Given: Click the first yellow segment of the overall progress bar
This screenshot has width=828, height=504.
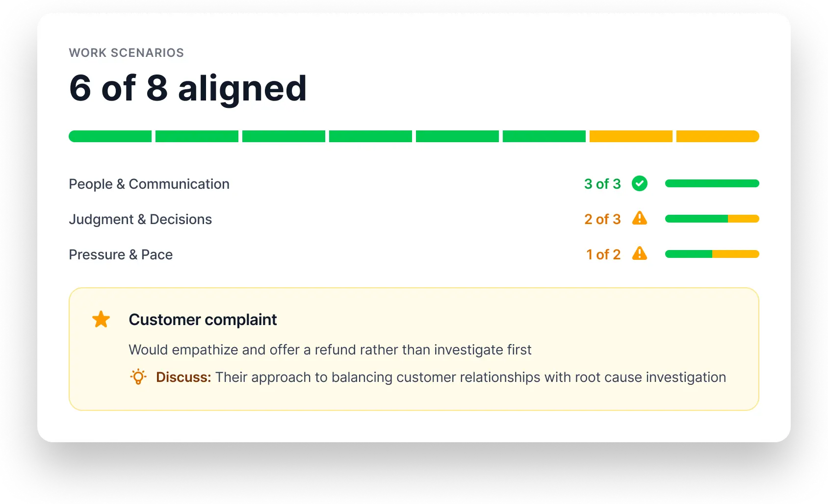Looking at the screenshot, I should click(x=631, y=136).
